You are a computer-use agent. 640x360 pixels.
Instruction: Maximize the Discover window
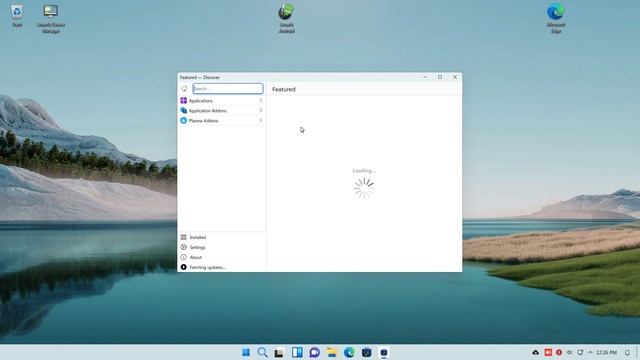(x=440, y=77)
